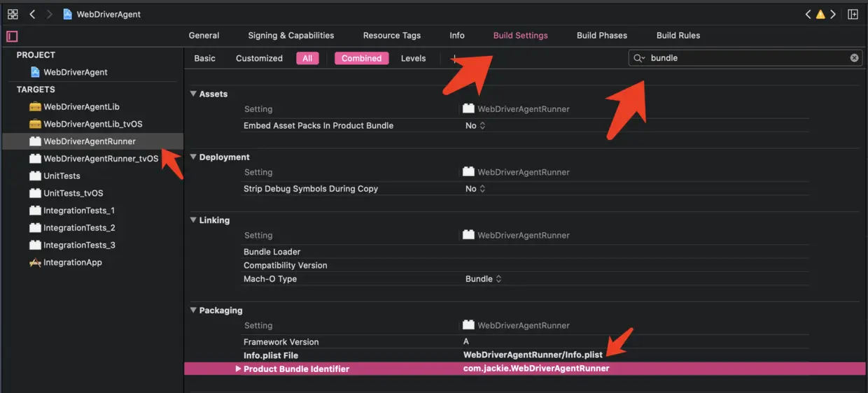Jump to next issue arrow

point(833,14)
